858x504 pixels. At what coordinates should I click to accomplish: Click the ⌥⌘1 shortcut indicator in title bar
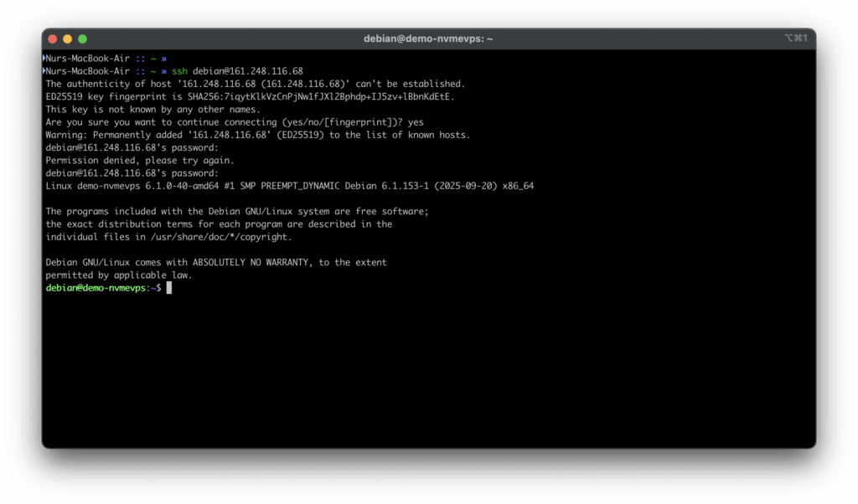point(795,39)
